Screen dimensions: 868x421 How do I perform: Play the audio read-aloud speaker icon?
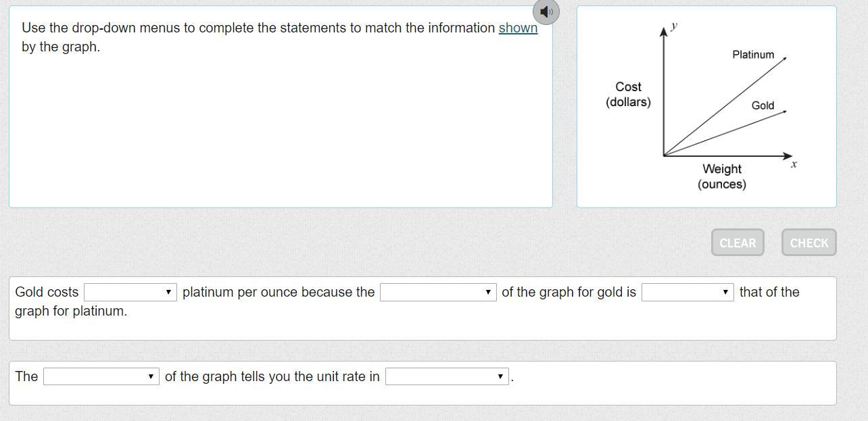pyautogui.click(x=546, y=11)
